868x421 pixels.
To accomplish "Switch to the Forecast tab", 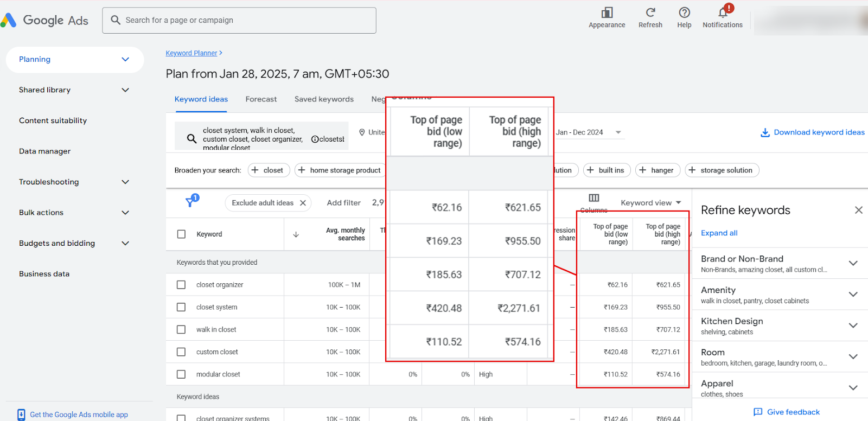I will (261, 99).
